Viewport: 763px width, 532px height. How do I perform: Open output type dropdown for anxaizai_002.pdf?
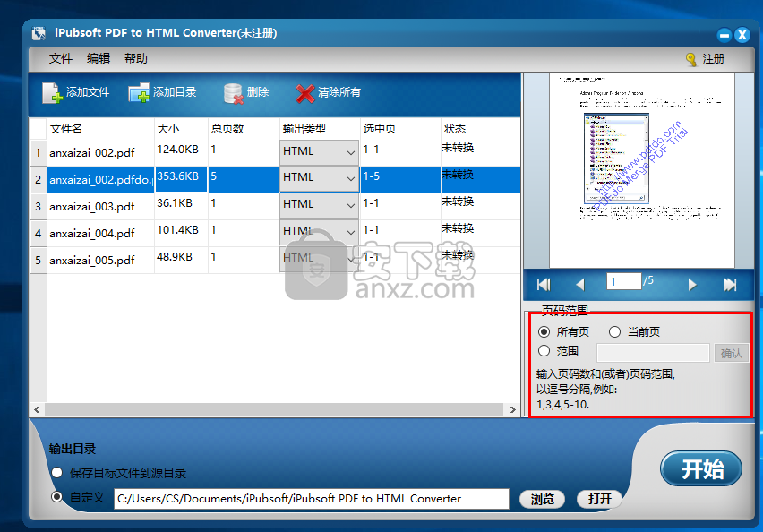pyautogui.click(x=319, y=152)
